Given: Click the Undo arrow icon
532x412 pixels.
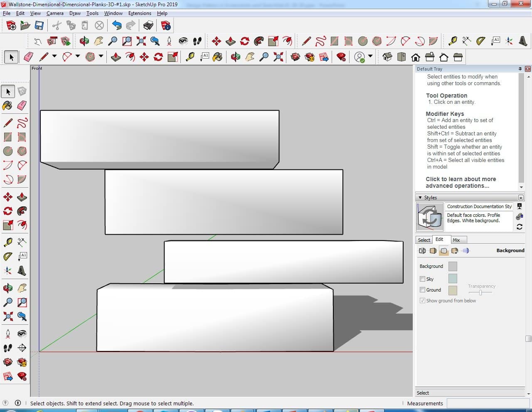Looking at the screenshot, I should [x=117, y=26].
